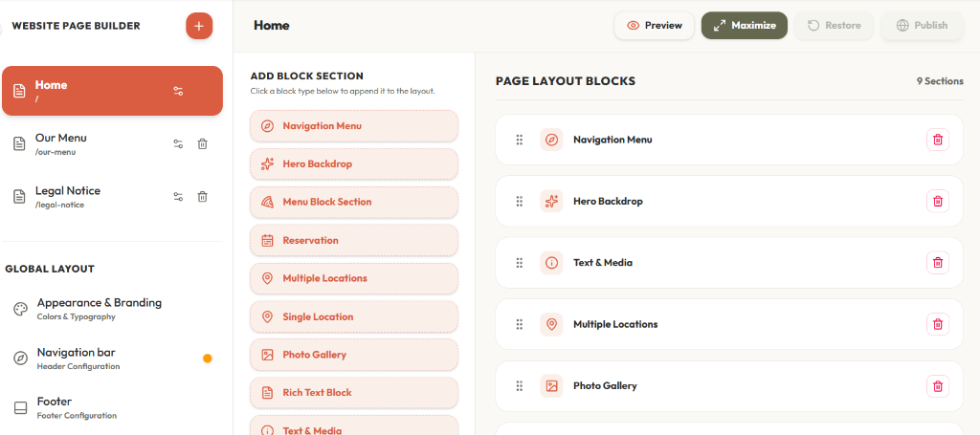The height and width of the screenshot is (435, 980).
Task: Click the '9 Sections' count text
Action: 940,81
